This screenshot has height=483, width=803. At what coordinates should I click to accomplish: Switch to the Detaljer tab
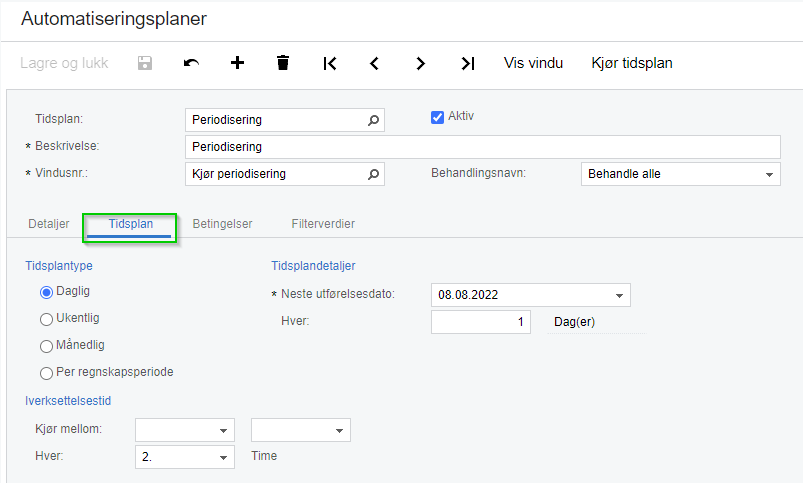click(x=49, y=224)
